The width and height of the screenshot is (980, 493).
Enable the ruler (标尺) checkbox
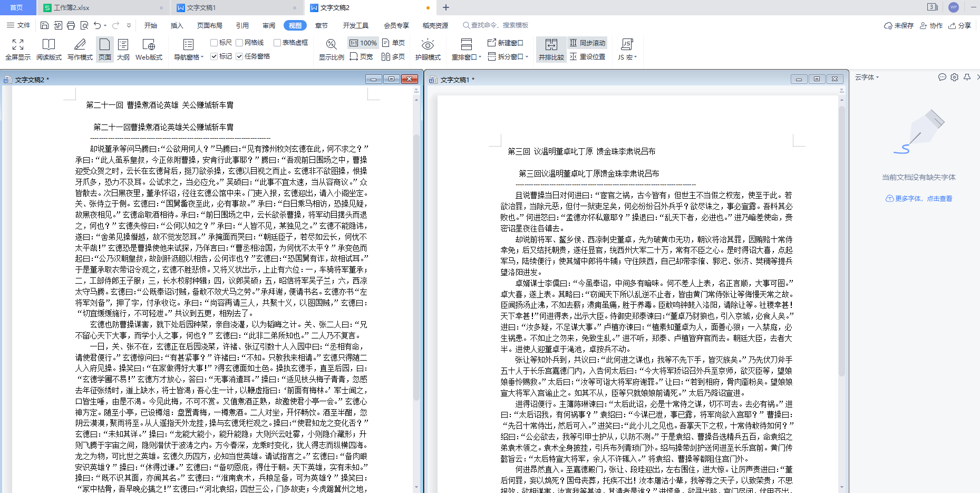coord(214,43)
